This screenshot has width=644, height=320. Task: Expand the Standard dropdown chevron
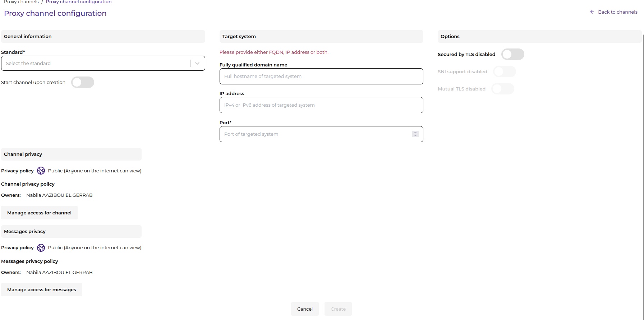pyautogui.click(x=197, y=64)
